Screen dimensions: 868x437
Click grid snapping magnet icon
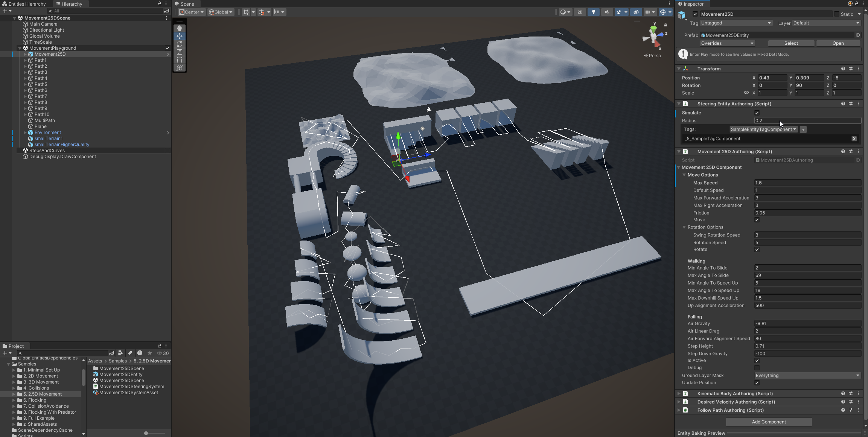pyautogui.click(x=262, y=12)
